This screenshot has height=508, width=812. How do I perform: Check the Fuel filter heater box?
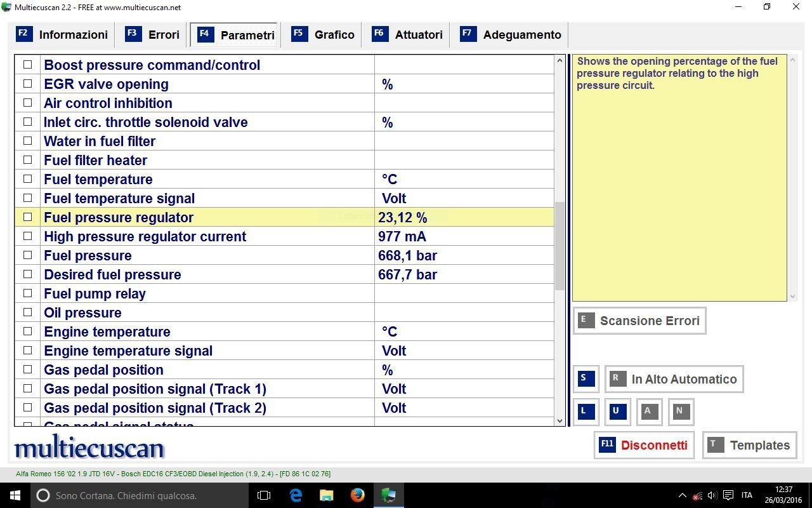pyautogui.click(x=27, y=159)
